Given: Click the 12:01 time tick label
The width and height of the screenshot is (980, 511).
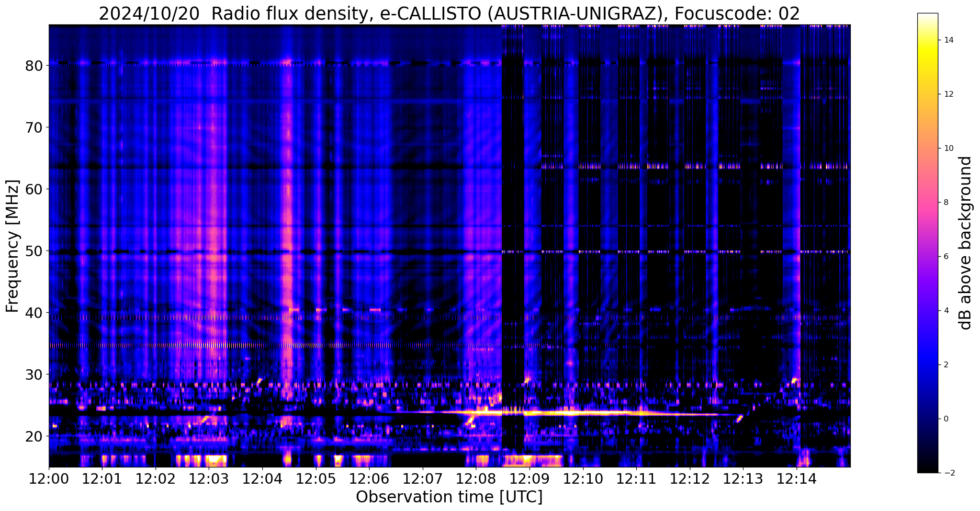Looking at the screenshot, I should [x=102, y=479].
